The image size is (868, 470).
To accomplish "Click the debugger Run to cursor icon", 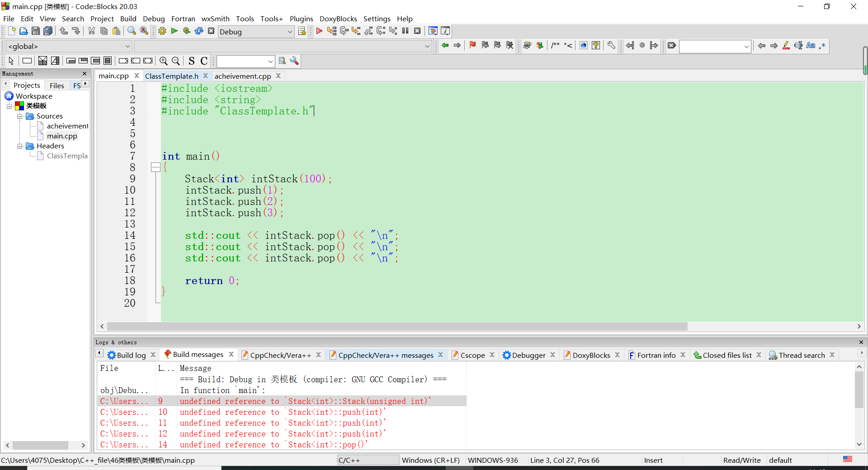I will [332, 31].
